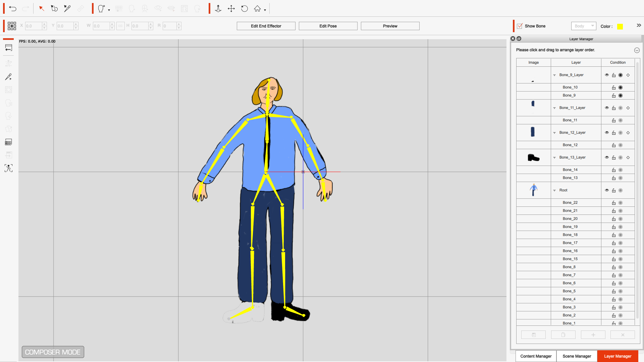Viewport: 644px width, 362px height.
Task: Click the Layer column header
Action: [x=576, y=63]
